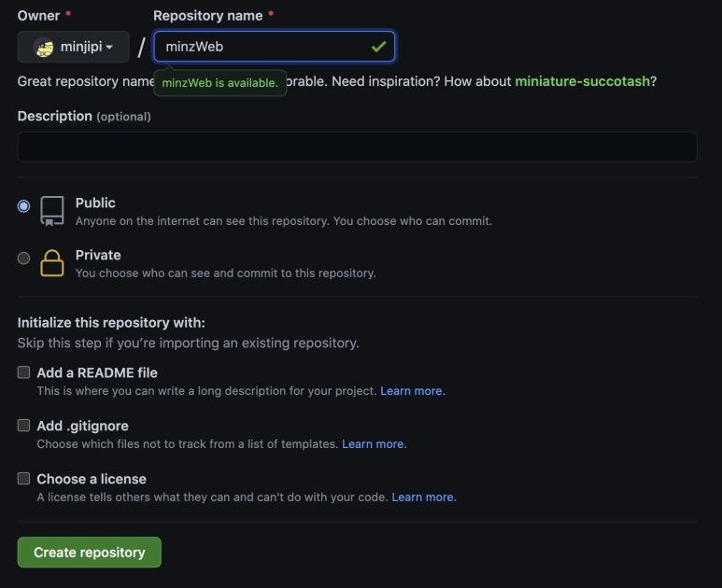The image size is (722, 588).
Task: Click the 'Public' label text
Action: point(95,203)
